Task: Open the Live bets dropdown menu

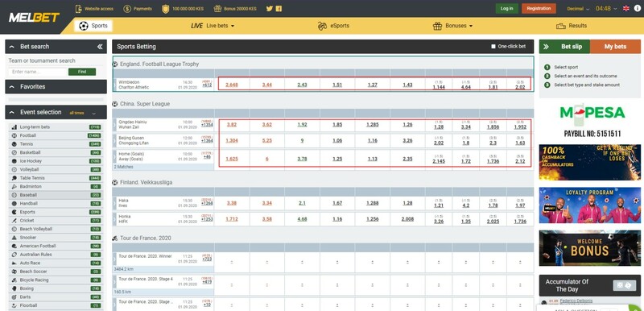Action: tap(213, 26)
